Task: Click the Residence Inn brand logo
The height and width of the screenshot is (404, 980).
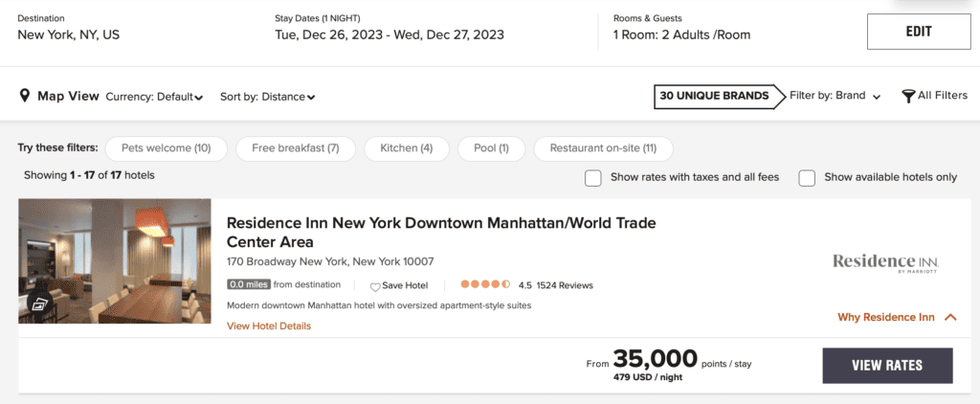Action: pos(885,261)
